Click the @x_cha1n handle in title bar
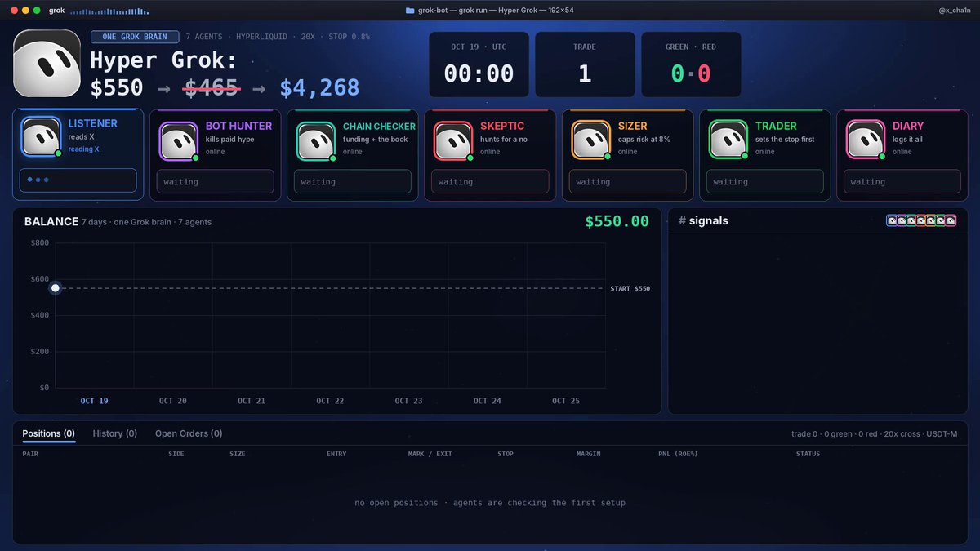The width and height of the screenshot is (980, 551). pyautogui.click(x=953, y=11)
